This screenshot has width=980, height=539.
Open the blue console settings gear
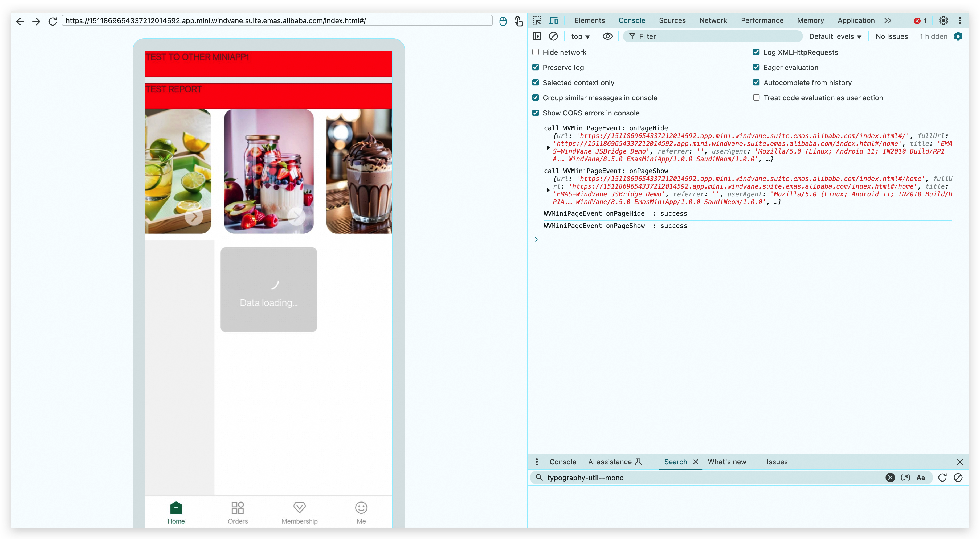click(x=958, y=36)
